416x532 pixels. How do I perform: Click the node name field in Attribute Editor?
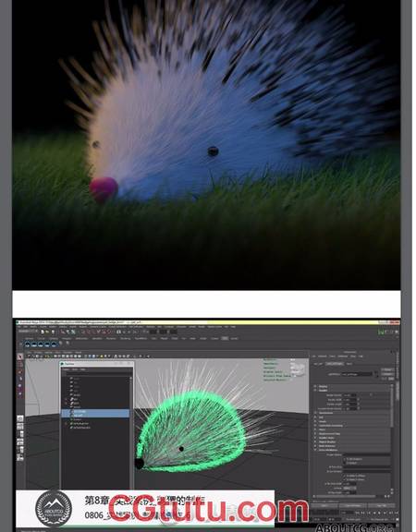pos(357,374)
